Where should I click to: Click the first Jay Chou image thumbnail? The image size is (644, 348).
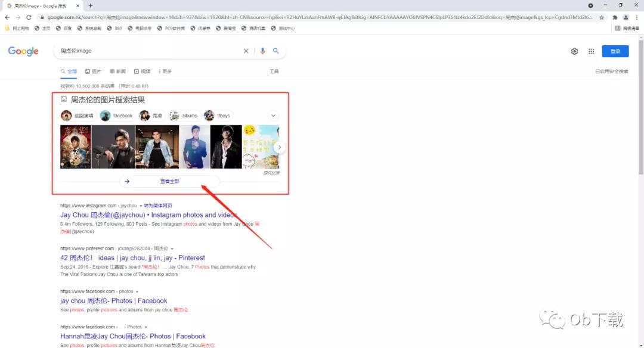pyautogui.click(x=75, y=145)
